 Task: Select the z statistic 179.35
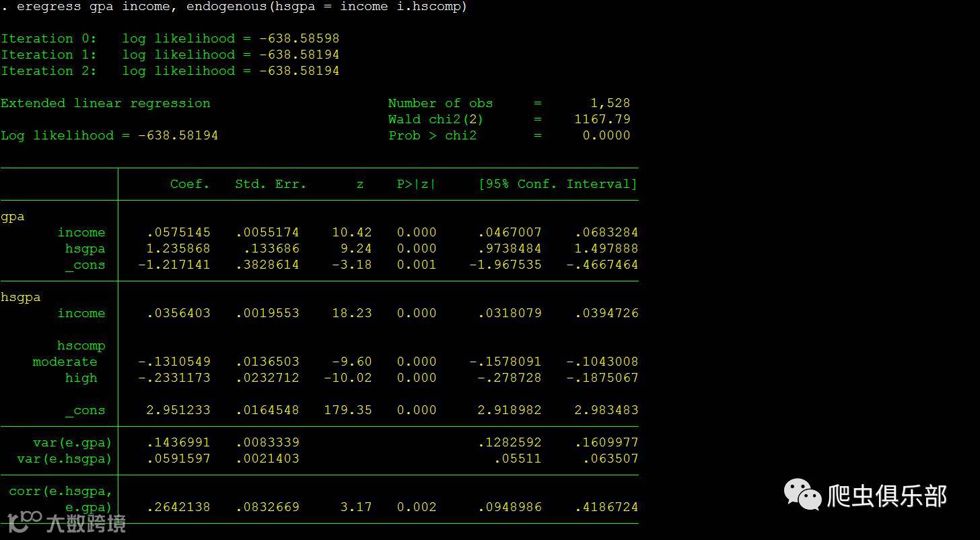348,410
